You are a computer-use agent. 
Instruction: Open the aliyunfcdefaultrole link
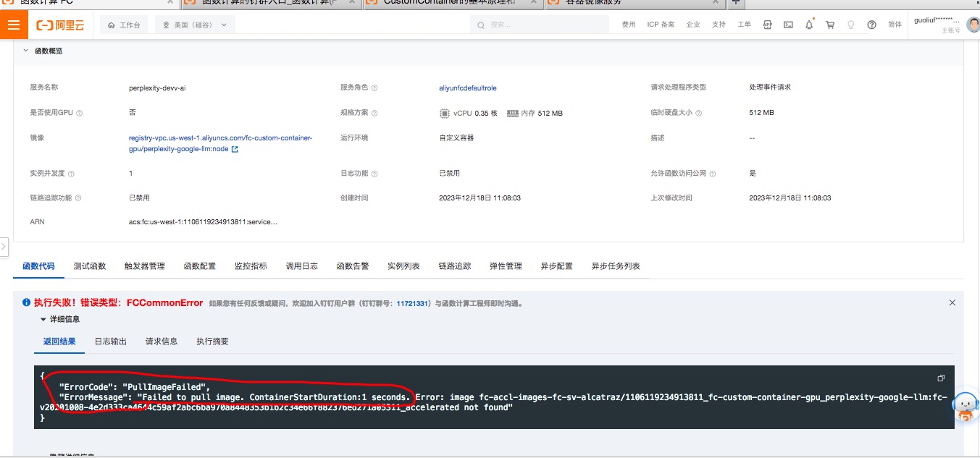click(468, 88)
